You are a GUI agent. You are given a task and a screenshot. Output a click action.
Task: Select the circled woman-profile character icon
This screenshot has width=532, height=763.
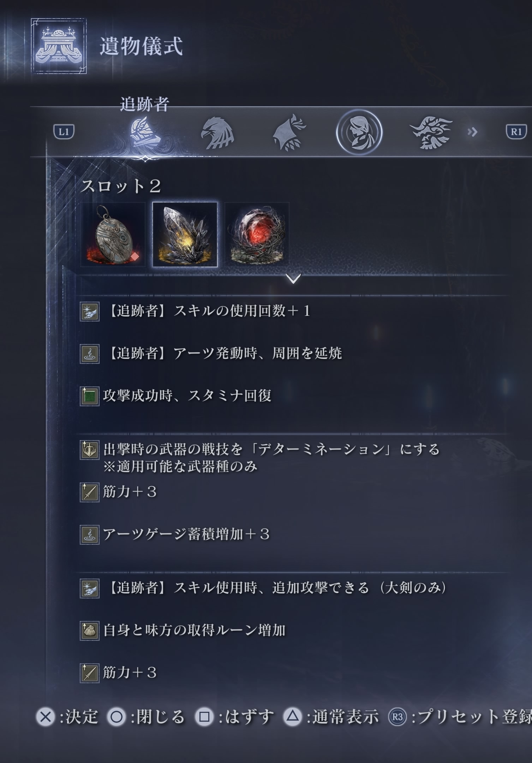click(x=359, y=132)
